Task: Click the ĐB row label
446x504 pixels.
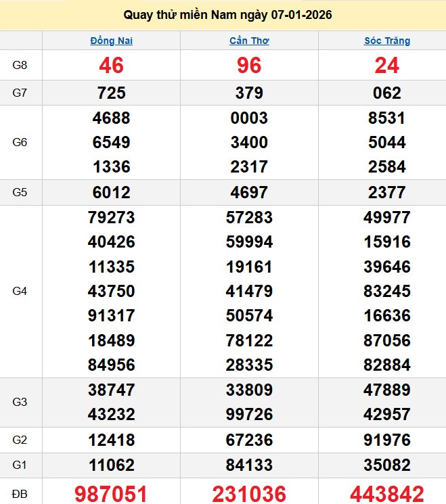Action: (x=20, y=493)
